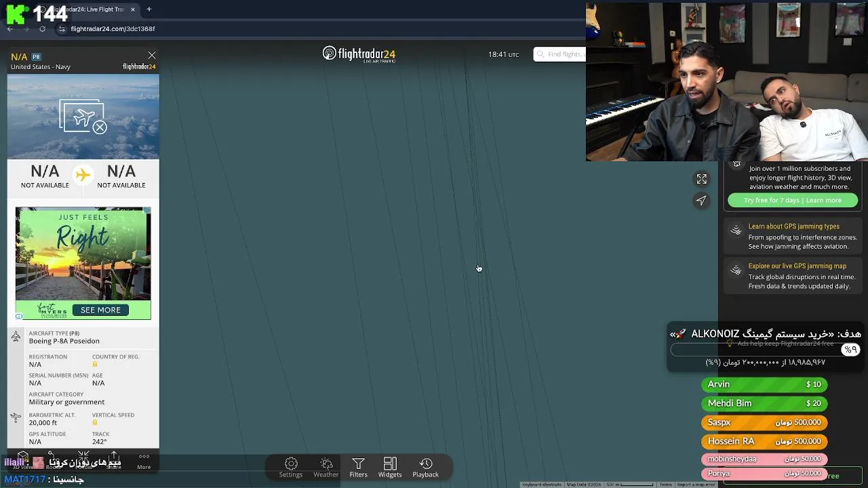Start Playback history mode
The height and width of the screenshot is (488, 868).
pyautogui.click(x=426, y=468)
